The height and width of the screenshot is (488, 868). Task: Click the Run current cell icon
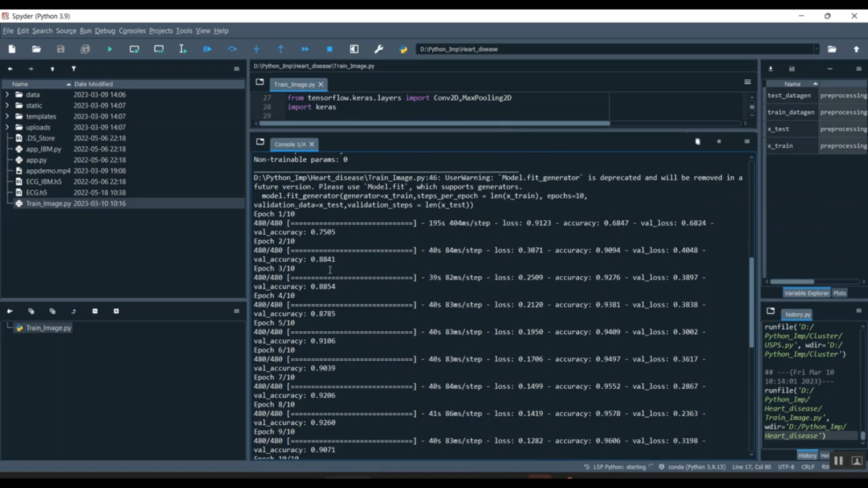pyautogui.click(x=134, y=49)
